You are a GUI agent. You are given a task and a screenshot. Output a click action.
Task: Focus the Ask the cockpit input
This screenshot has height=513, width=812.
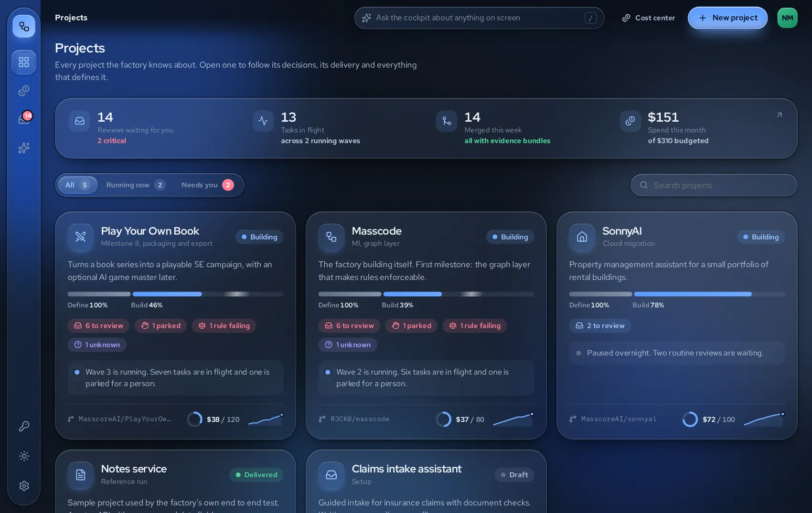[x=479, y=18]
